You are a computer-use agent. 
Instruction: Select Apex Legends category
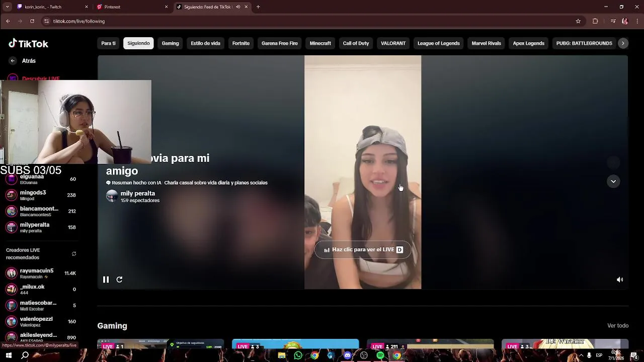pyautogui.click(x=529, y=43)
